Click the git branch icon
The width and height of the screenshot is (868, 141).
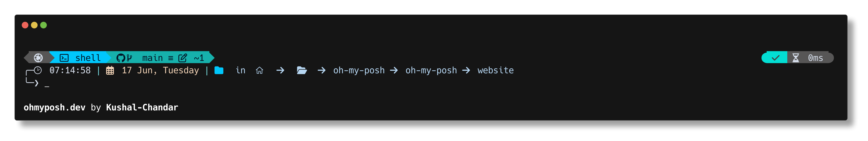tap(129, 58)
